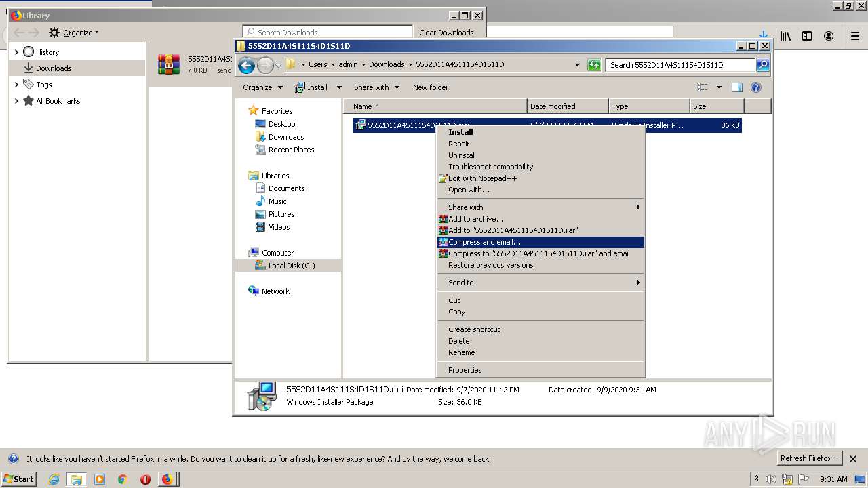Screen dimensions: 868x488
Task: Choose Delete from context menu
Action: [x=540, y=341]
